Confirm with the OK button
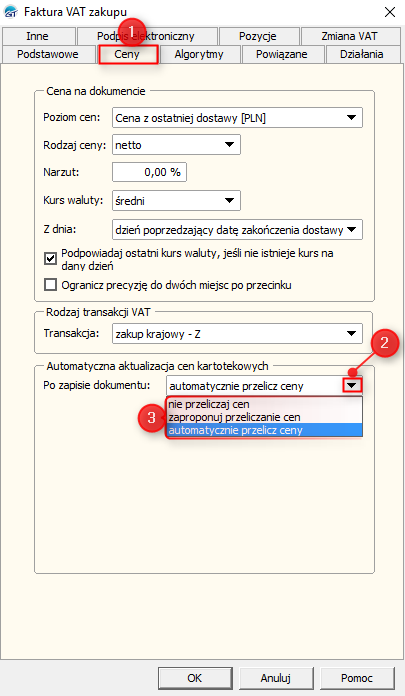This screenshot has height=696, width=405. [x=195, y=678]
